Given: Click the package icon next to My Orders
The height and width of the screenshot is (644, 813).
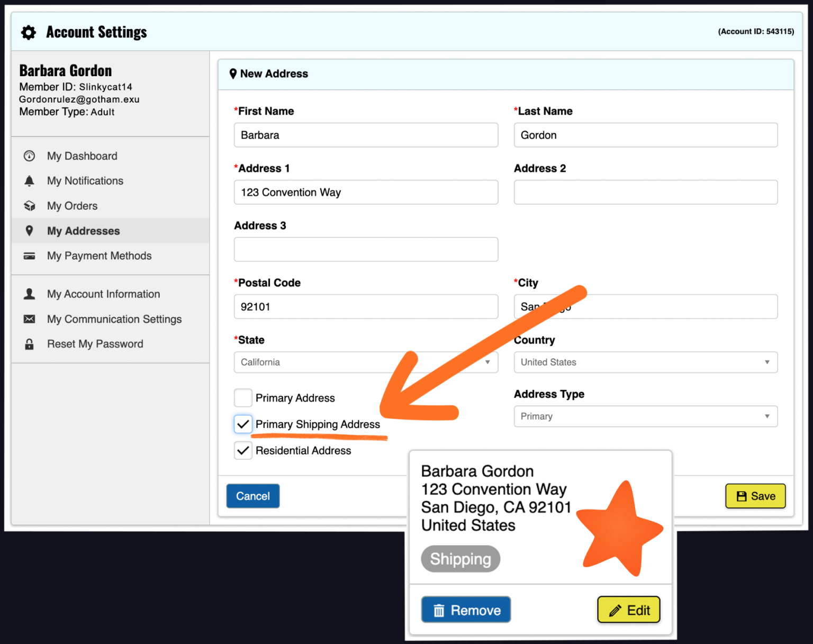Looking at the screenshot, I should (x=29, y=205).
